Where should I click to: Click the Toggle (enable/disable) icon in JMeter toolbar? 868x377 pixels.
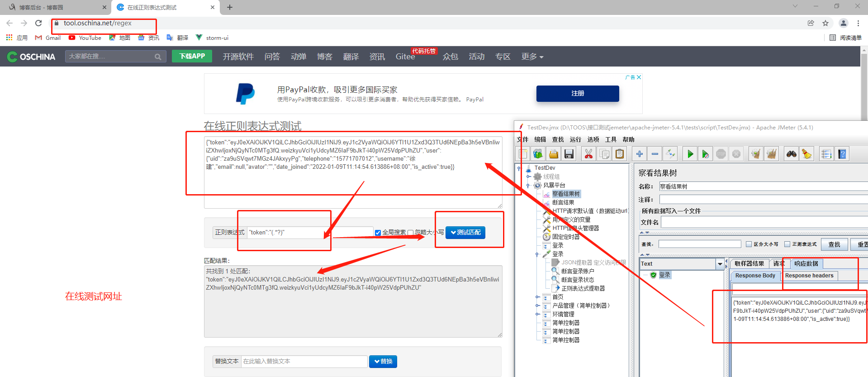tap(670, 154)
